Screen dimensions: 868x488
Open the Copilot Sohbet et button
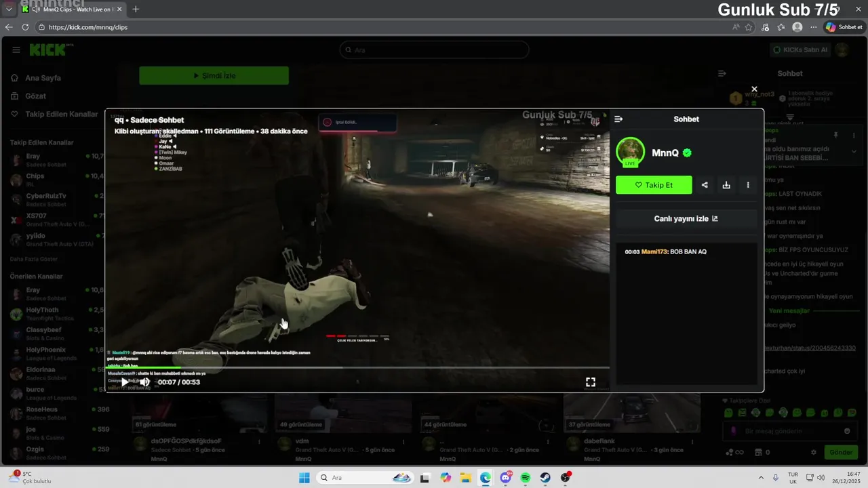[x=844, y=27]
